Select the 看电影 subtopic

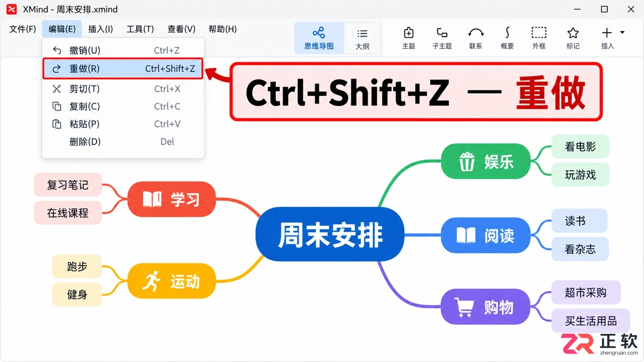(x=580, y=147)
